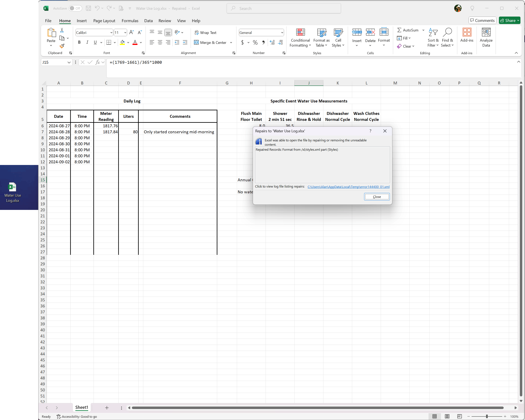This screenshot has width=525, height=420.
Task: Click the Borders icon
Action: click(109, 42)
